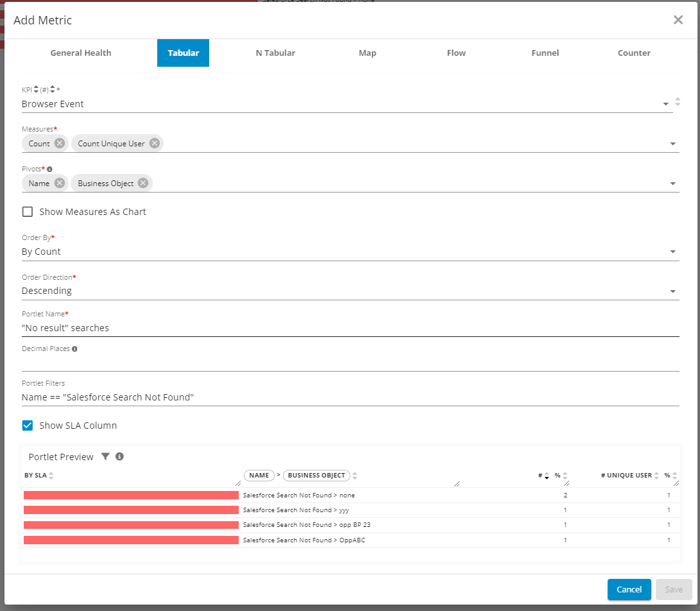Switch to the General Health tab

click(x=81, y=53)
